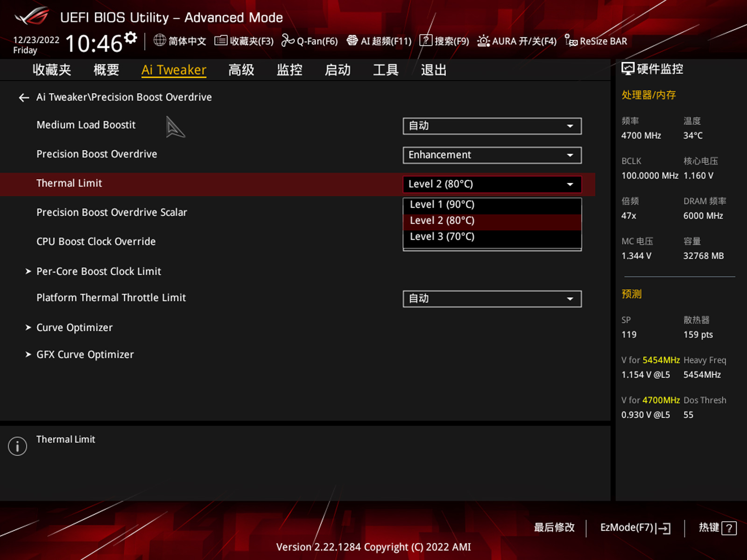Screen dimensions: 747x560
Task: Launch AI 超频 overclocking
Action: [x=379, y=41]
